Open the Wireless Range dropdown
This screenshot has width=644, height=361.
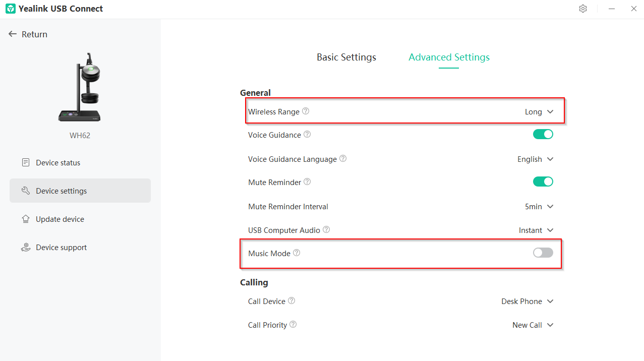(539, 112)
